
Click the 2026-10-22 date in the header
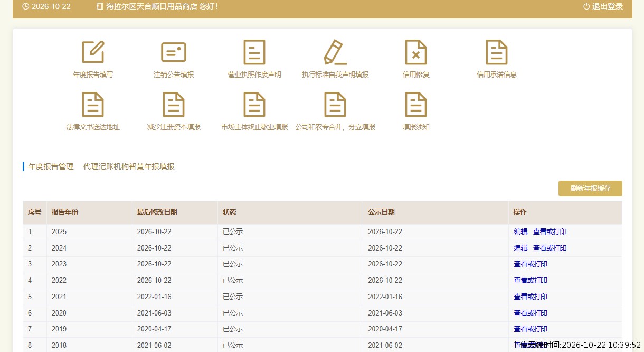(x=51, y=6)
